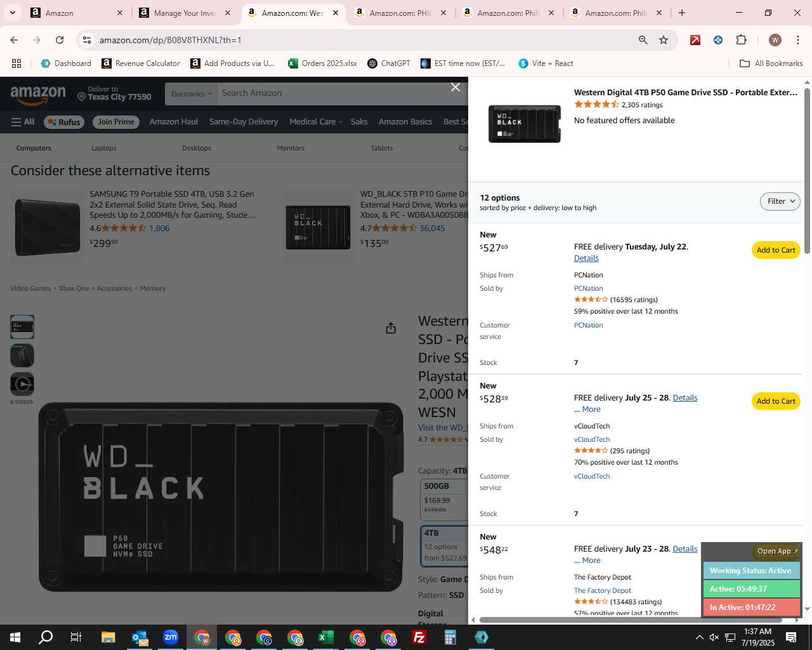Screen dimensions: 812x650
Task: Open the Chrome profile avatar W
Action: click(775, 40)
